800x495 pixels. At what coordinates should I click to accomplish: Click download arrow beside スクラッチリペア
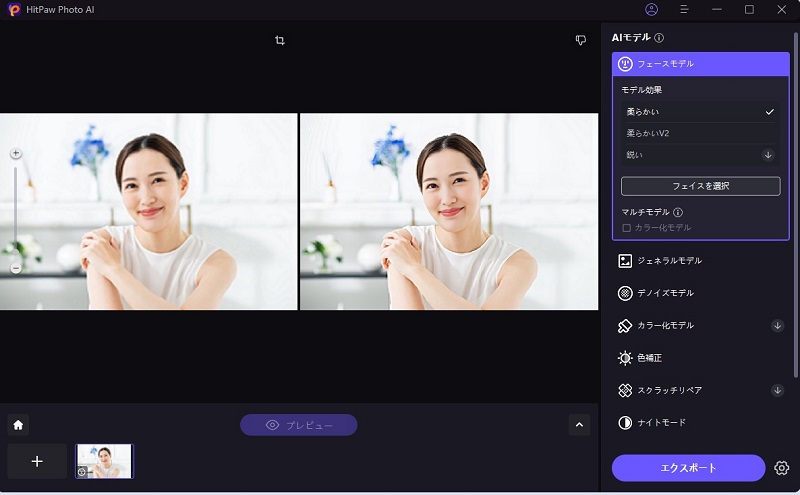point(778,390)
